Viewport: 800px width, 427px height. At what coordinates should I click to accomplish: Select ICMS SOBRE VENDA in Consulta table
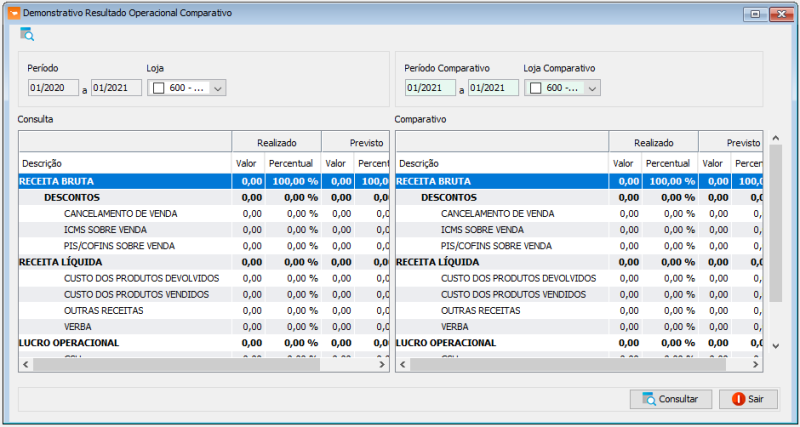click(204, 230)
